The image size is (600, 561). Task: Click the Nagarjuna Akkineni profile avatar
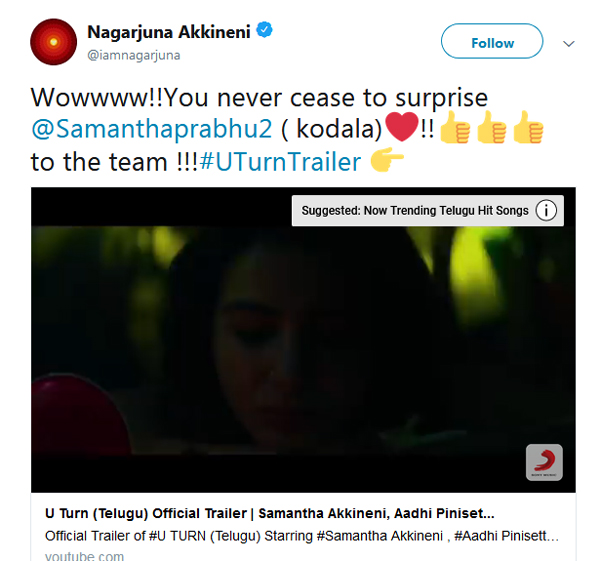click(54, 42)
